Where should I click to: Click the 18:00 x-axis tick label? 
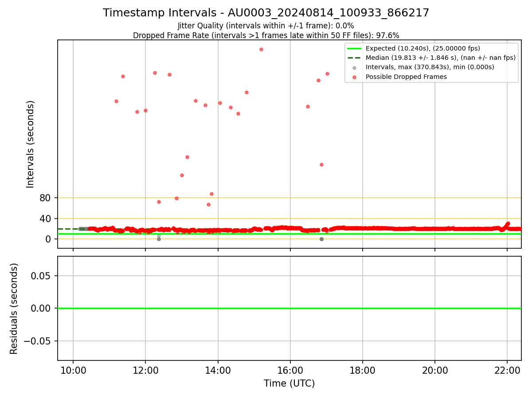pyautogui.click(x=363, y=370)
